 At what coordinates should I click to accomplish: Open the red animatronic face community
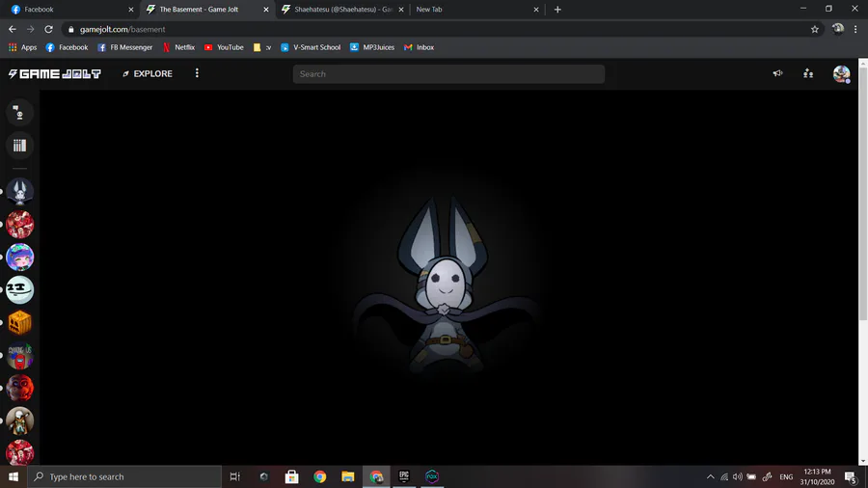click(x=20, y=388)
